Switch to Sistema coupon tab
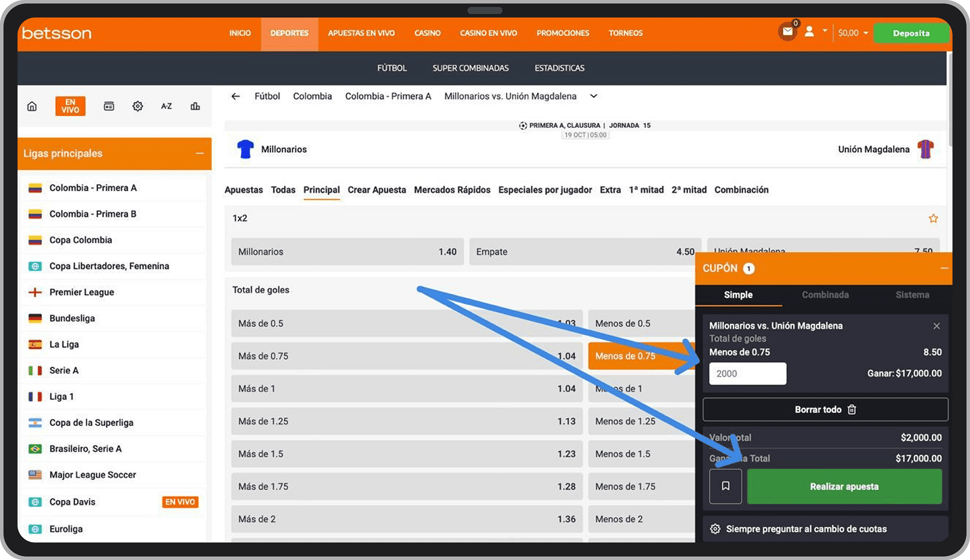This screenshot has width=970, height=560. (x=912, y=295)
